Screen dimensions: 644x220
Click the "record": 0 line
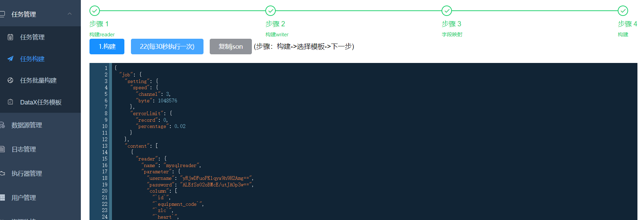click(152, 120)
